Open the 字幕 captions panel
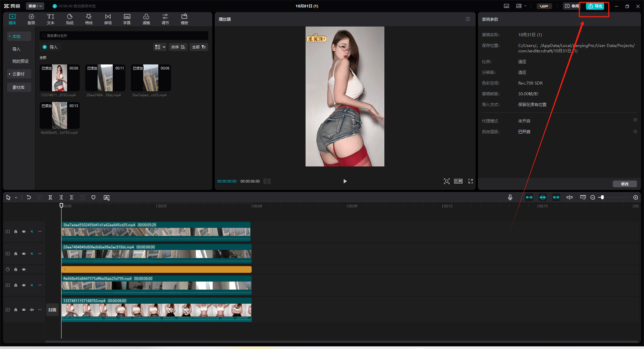This screenshot has width=644, height=349. pyautogui.click(x=127, y=19)
